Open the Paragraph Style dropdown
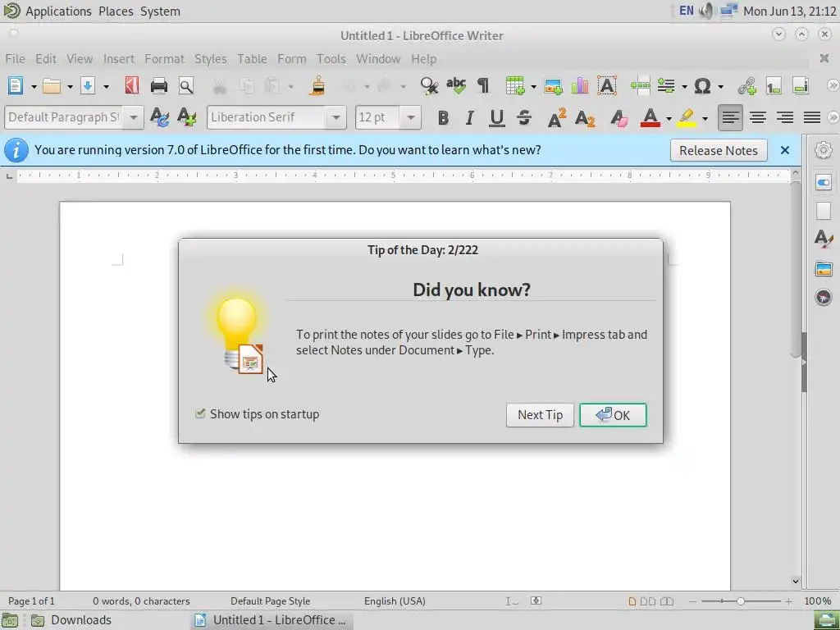The height and width of the screenshot is (630, 840). [134, 117]
